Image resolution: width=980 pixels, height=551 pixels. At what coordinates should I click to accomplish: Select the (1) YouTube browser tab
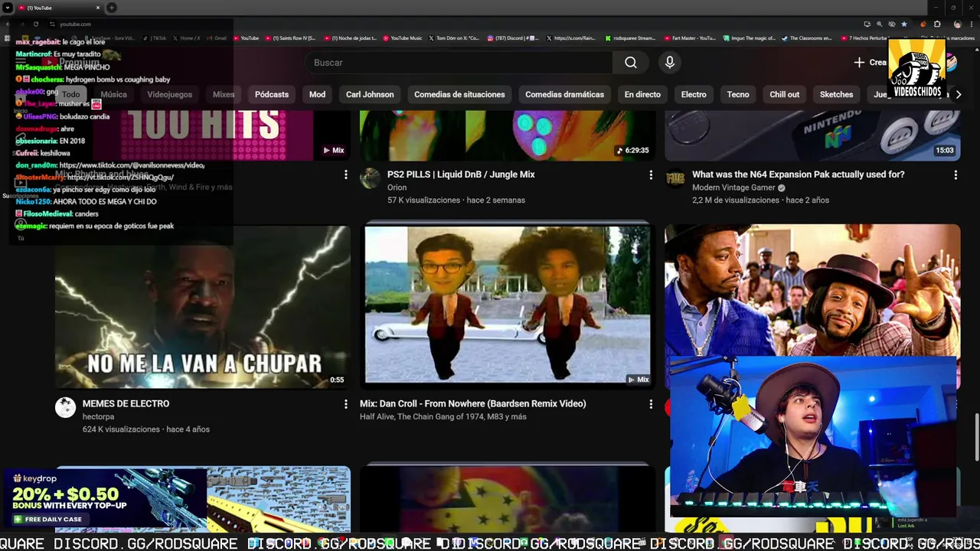point(59,8)
